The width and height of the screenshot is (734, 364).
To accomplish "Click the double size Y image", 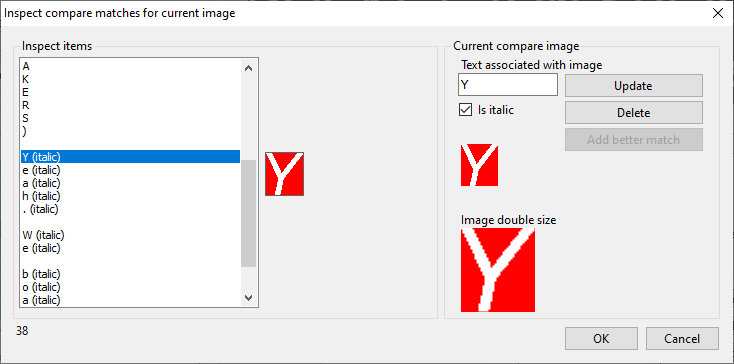I will 498,270.
